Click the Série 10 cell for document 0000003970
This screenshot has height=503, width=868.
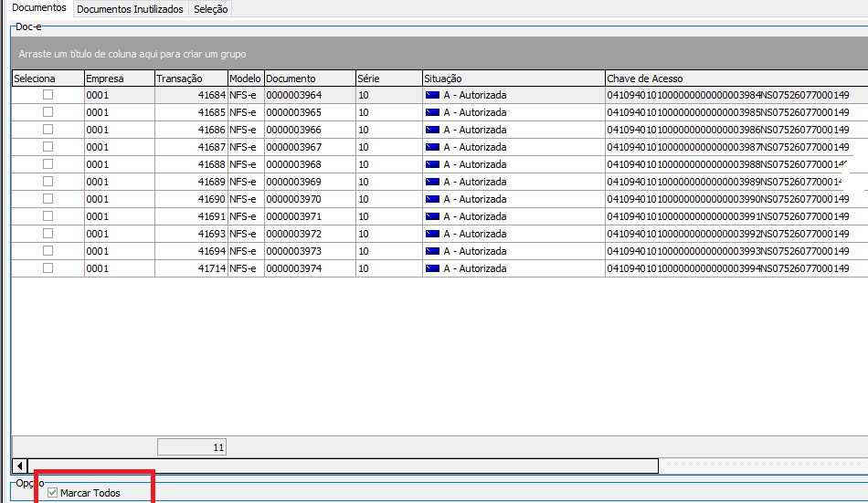click(x=389, y=199)
